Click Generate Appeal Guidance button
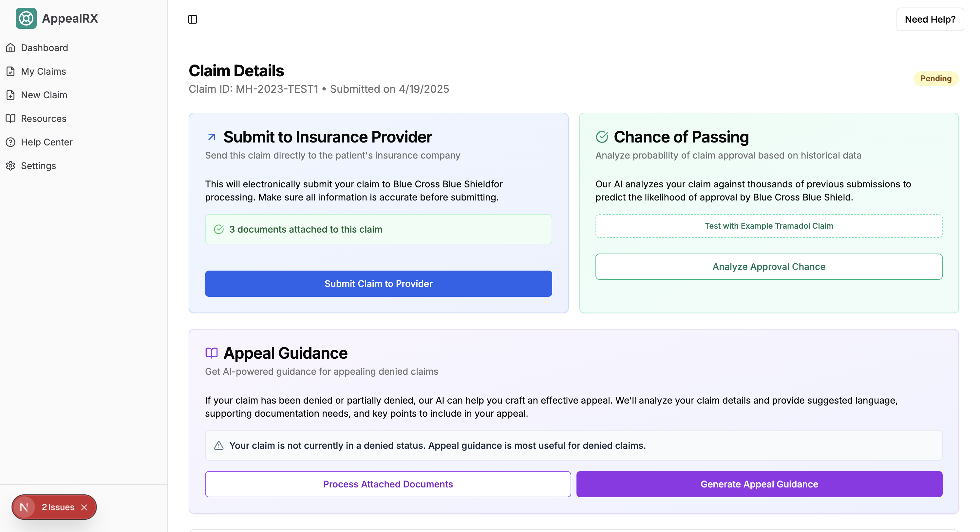The image size is (980, 532). 759,484
